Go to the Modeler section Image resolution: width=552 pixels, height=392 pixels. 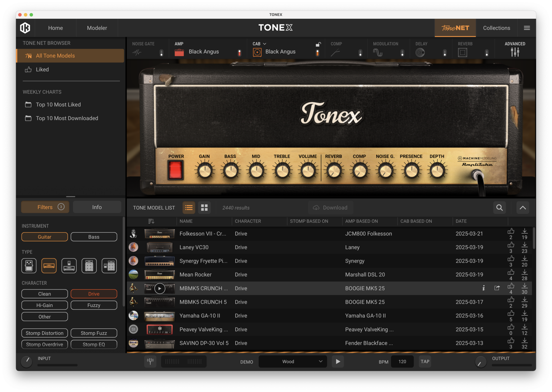click(x=97, y=28)
